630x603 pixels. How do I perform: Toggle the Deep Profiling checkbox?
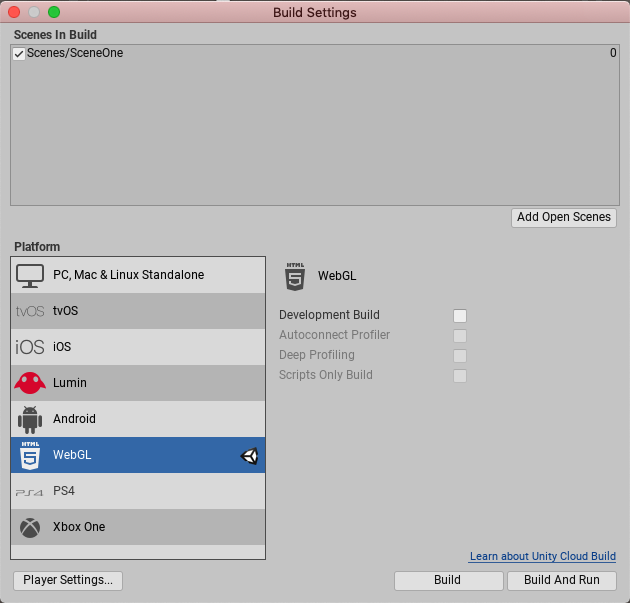click(460, 356)
